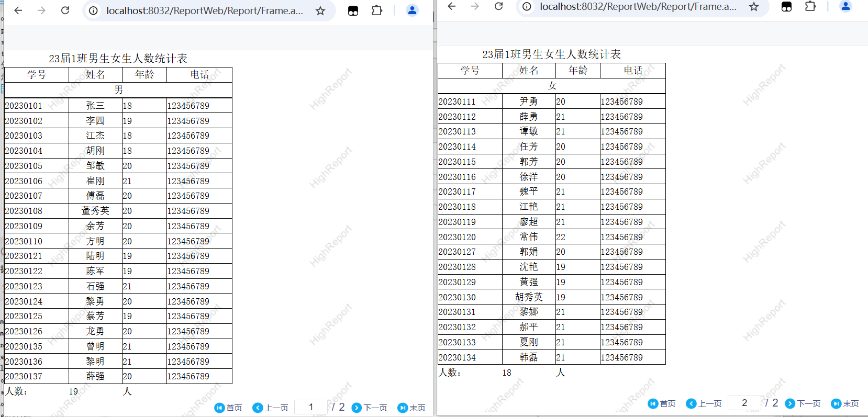The width and height of the screenshot is (868, 417).
Task: Select name cell 李四
Action: pos(95,121)
